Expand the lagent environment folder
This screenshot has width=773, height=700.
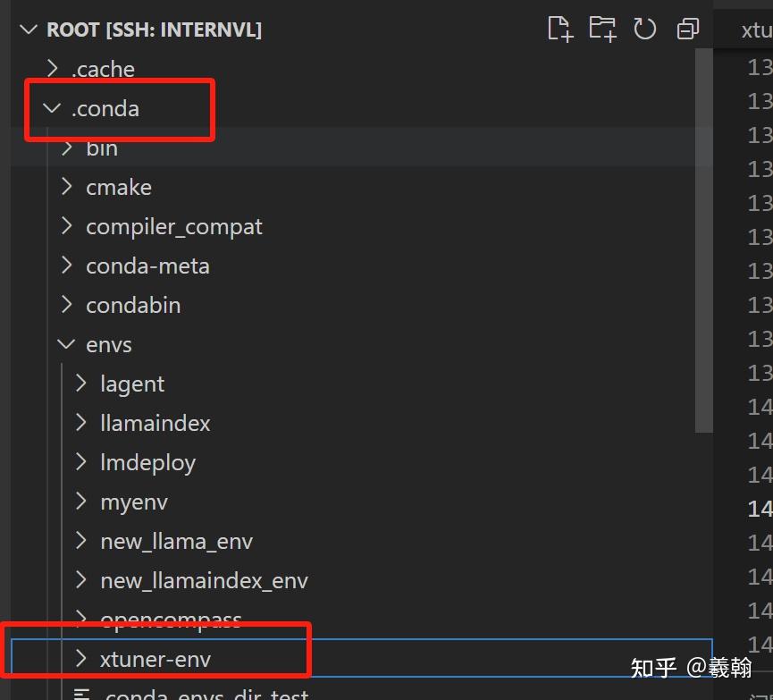[132, 384]
